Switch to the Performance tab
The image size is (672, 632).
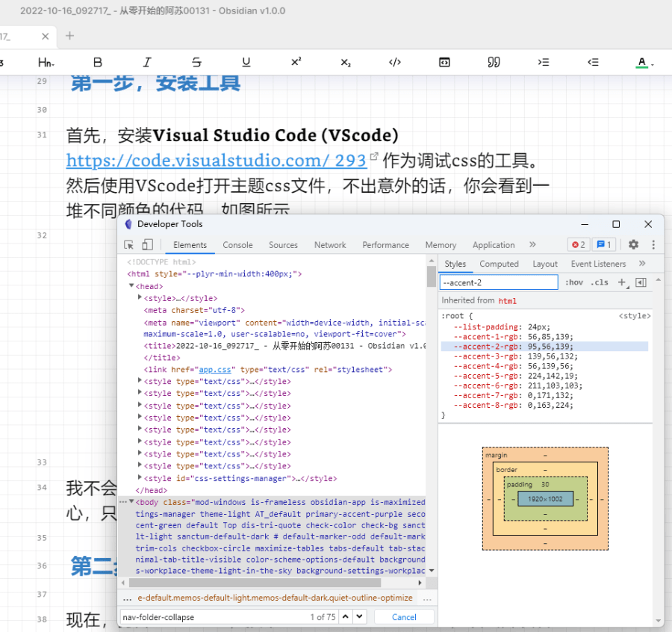[x=386, y=245]
